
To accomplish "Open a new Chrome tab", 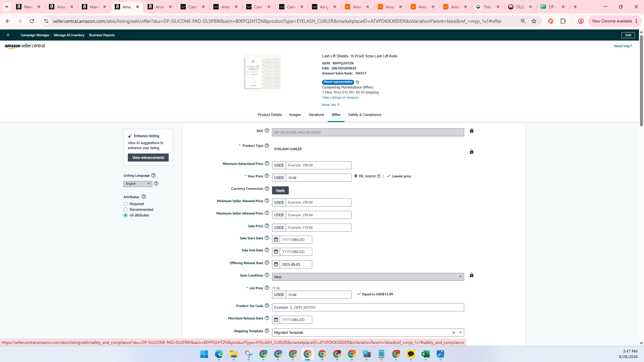I will 575,7.
